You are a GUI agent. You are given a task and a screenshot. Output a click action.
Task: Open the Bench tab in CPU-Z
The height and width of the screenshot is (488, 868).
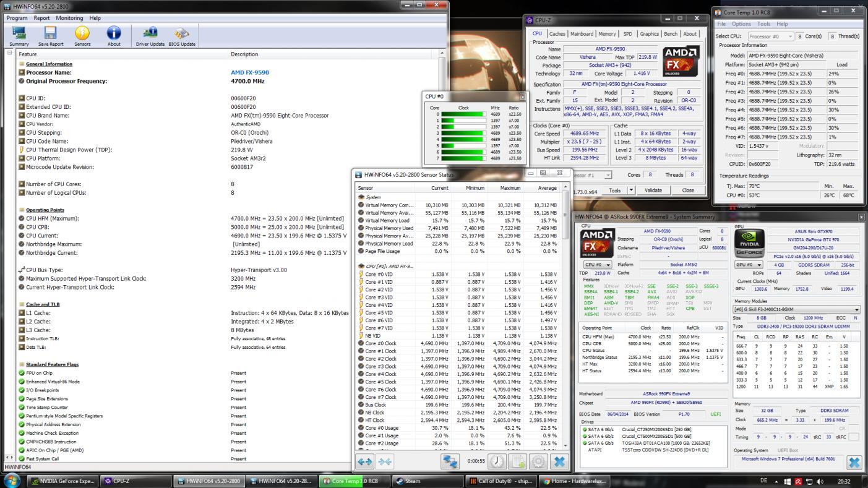coord(671,34)
